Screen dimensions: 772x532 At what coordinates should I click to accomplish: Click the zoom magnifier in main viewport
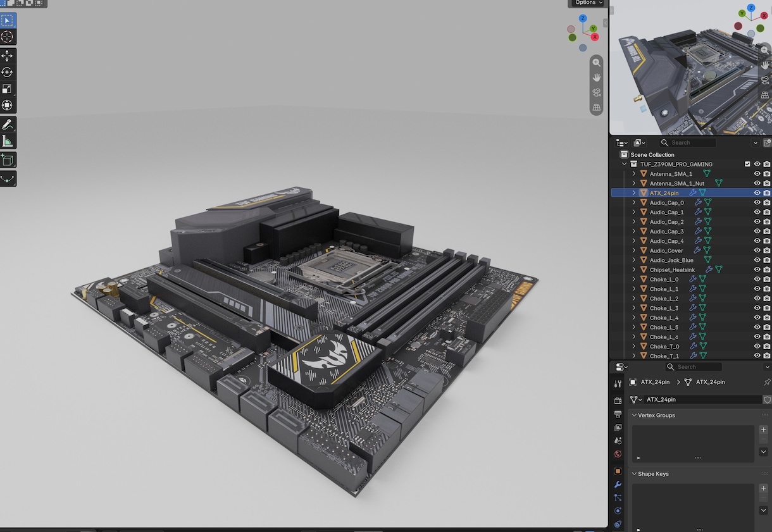coord(597,63)
